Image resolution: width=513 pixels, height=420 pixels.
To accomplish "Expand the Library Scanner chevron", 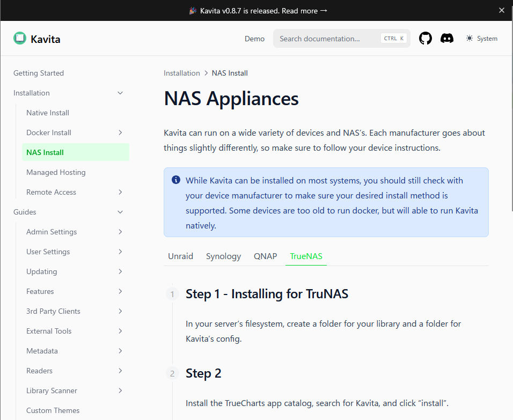I will click(x=120, y=390).
